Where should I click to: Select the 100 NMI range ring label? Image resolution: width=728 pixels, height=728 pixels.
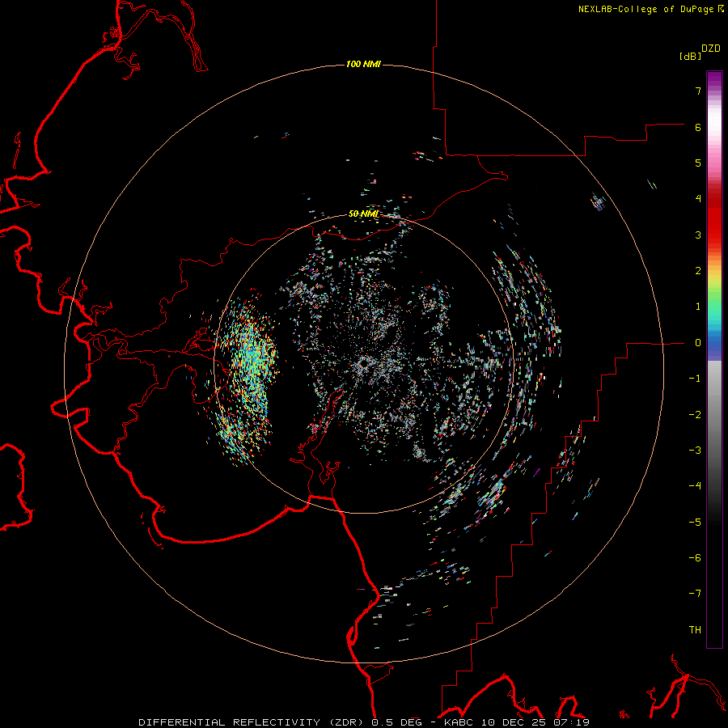[x=363, y=64]
